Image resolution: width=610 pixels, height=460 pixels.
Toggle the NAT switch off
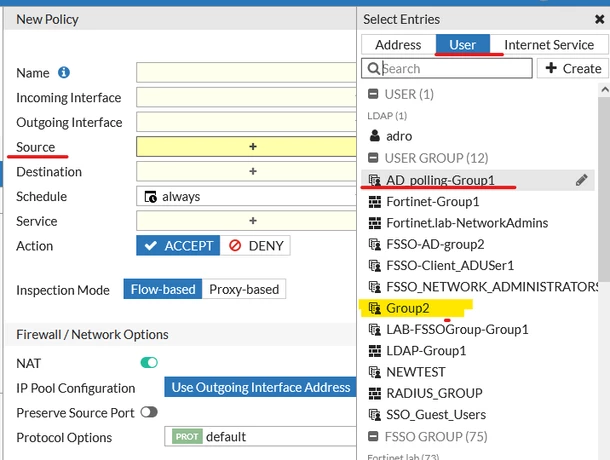[149, 363]
